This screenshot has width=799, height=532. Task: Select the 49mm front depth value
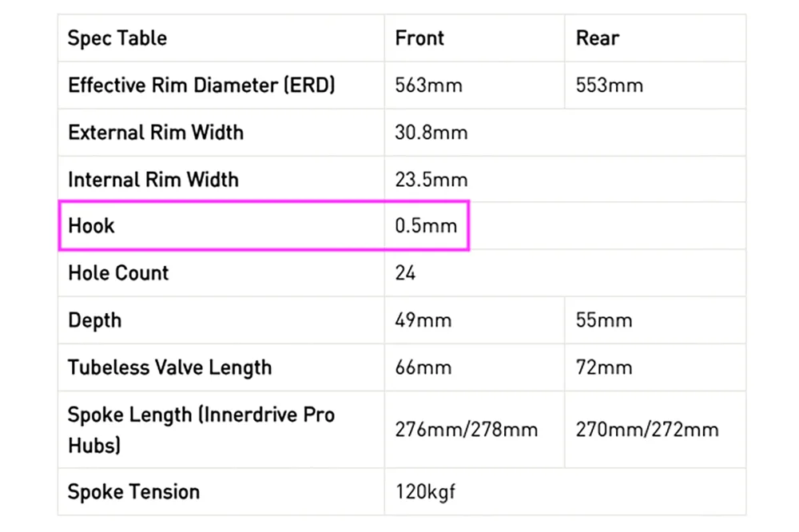tap(423, 320)
